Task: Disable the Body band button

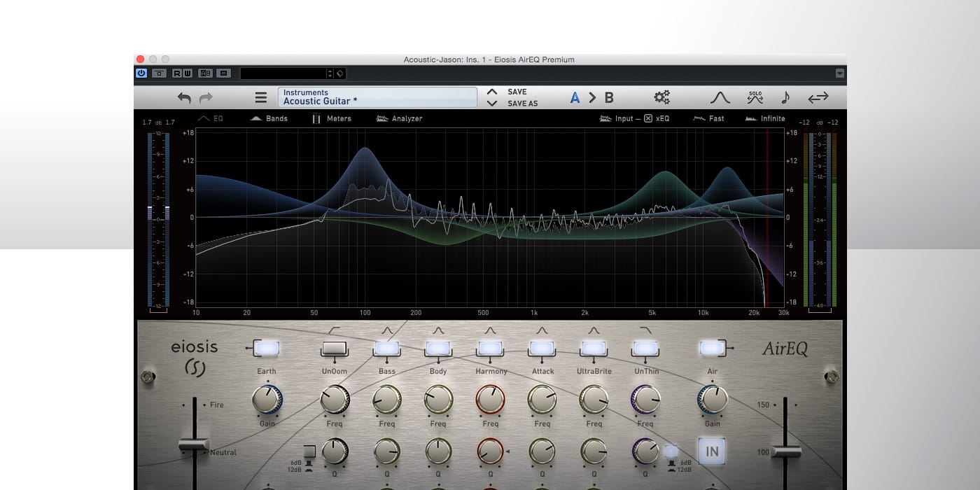Action: coord(438,348)
